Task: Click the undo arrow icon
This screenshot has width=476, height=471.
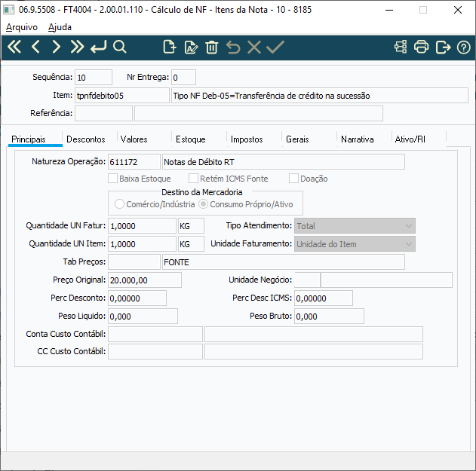Action: click(x=233, y=47)
